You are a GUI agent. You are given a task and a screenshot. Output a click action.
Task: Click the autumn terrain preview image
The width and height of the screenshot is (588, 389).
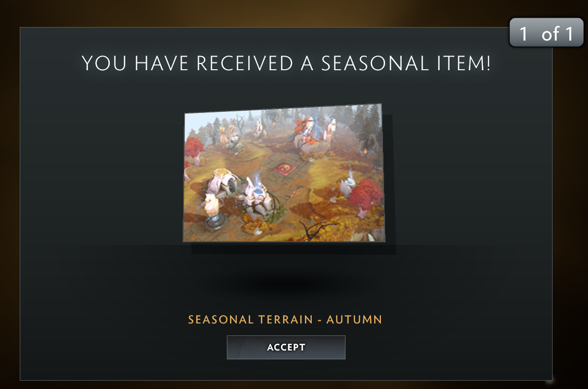(284, 173)
